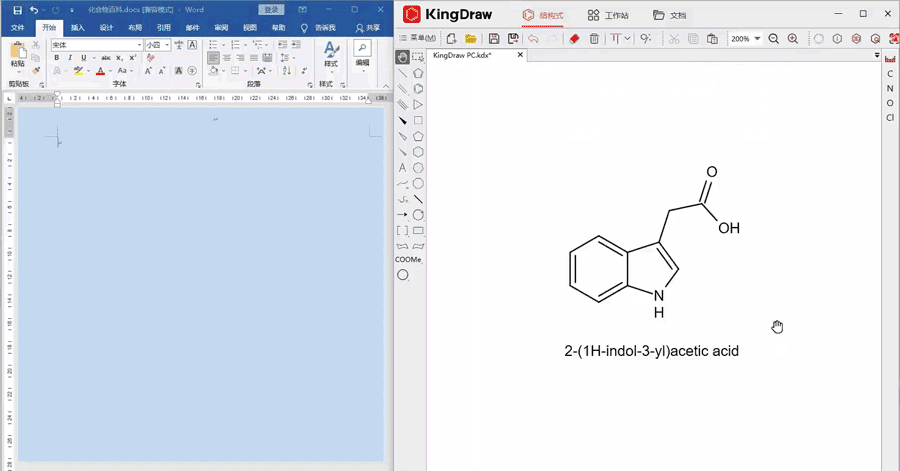
Task: Toggle italic formatting in Word
Action: (x=70, y=57)
